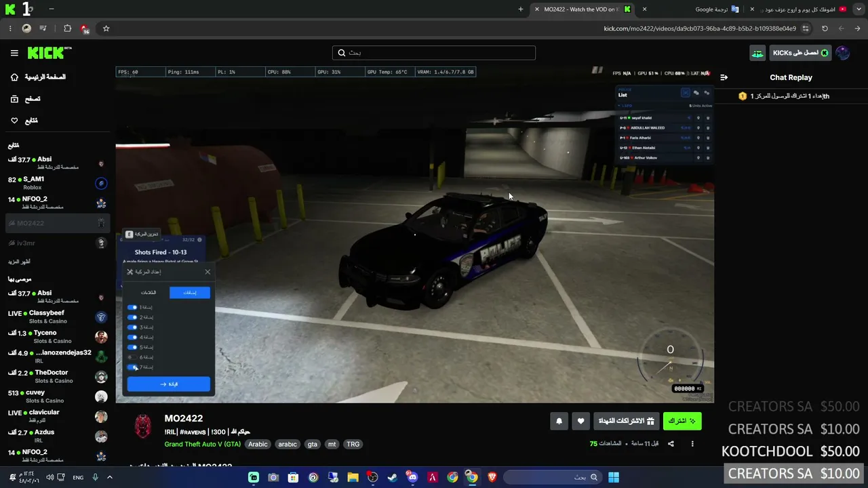The height and width of the screenshot is (488, 868).
Task: Open the Browse sidebar item
Action: pyautogui.click(x=25, y=99)
